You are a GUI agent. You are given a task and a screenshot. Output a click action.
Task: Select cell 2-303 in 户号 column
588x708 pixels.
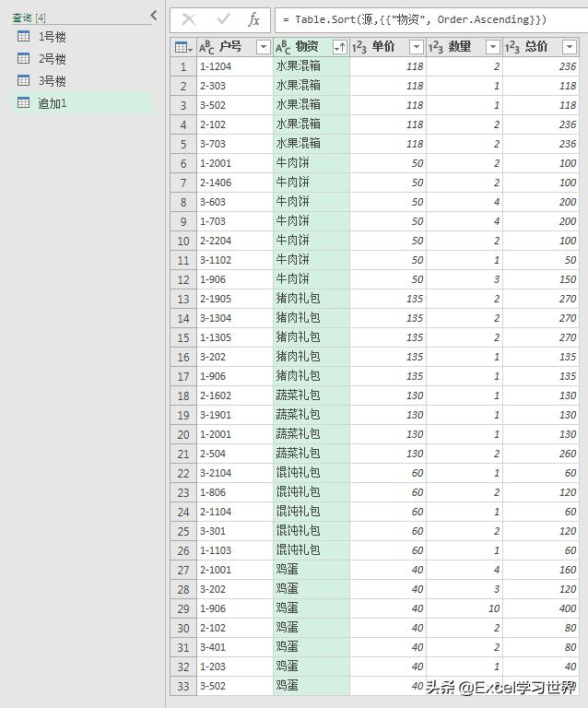[235, 86]
